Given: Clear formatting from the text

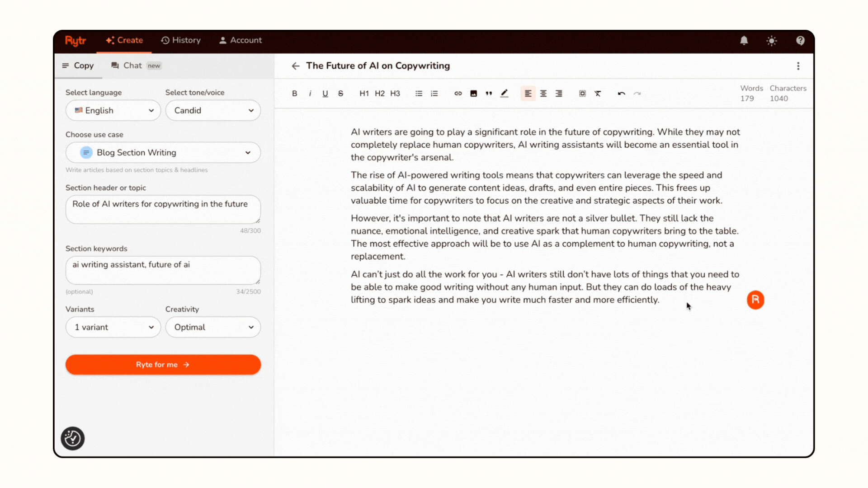Looking at the screenshot, I should (598, 94).
